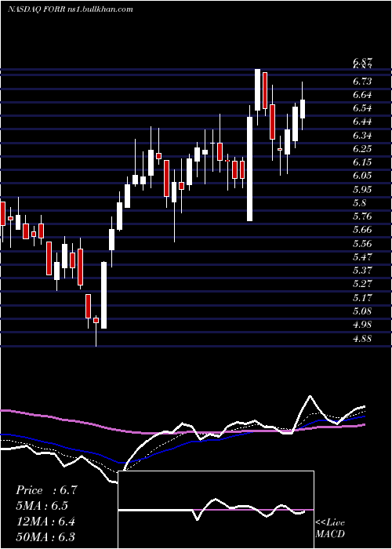Click the 5.66 price axis label
Viewport: 392px width, 549px height.
[x=362, y=230]
